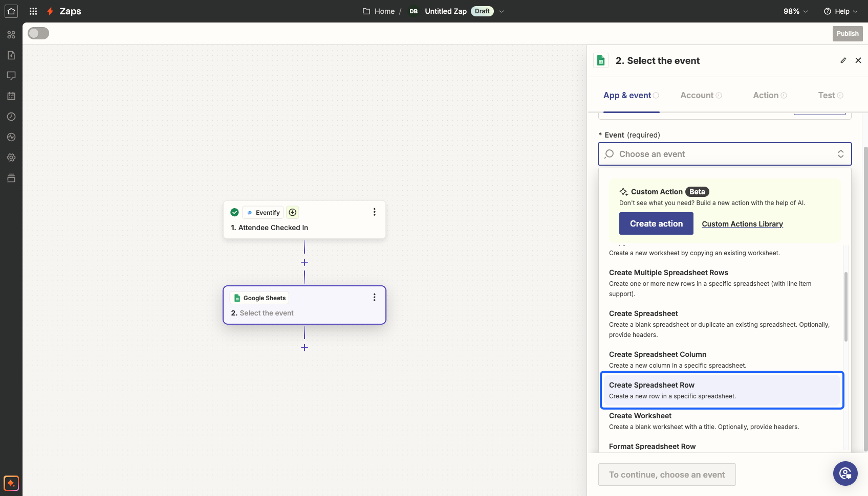Open the Eventify step three-dot menu
This screenshot has height=496, width=868.
(374, 212)
